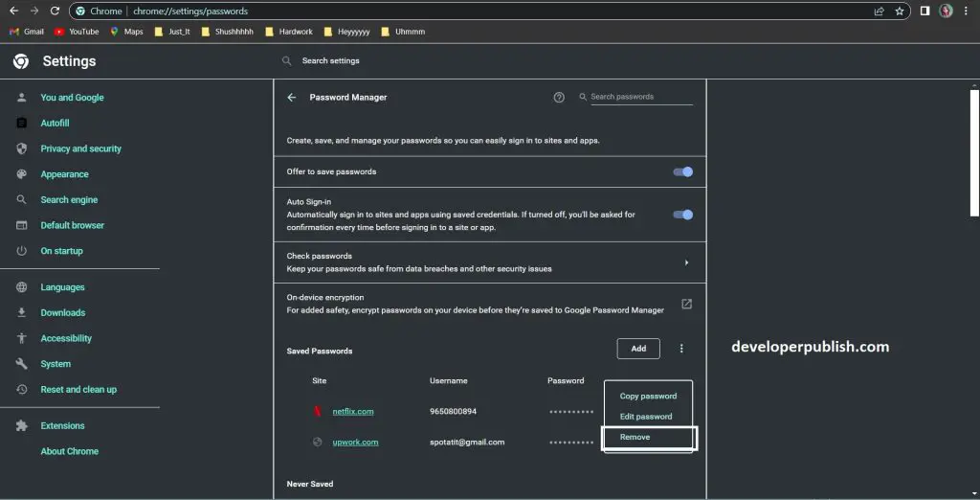Open the Gmail bookmark

click(27, 32)
